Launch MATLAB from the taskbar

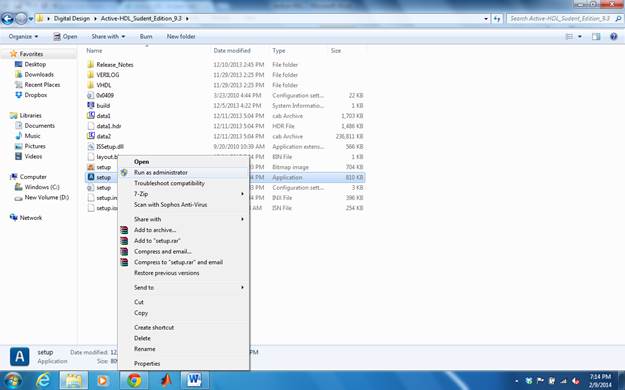coord(165,380)
